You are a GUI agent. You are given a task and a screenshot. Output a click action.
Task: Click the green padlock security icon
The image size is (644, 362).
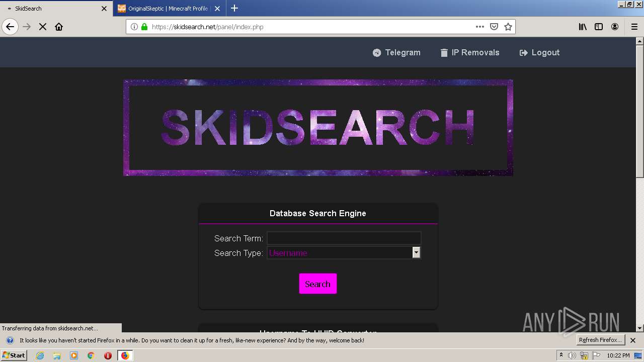(x=144, y=27)
